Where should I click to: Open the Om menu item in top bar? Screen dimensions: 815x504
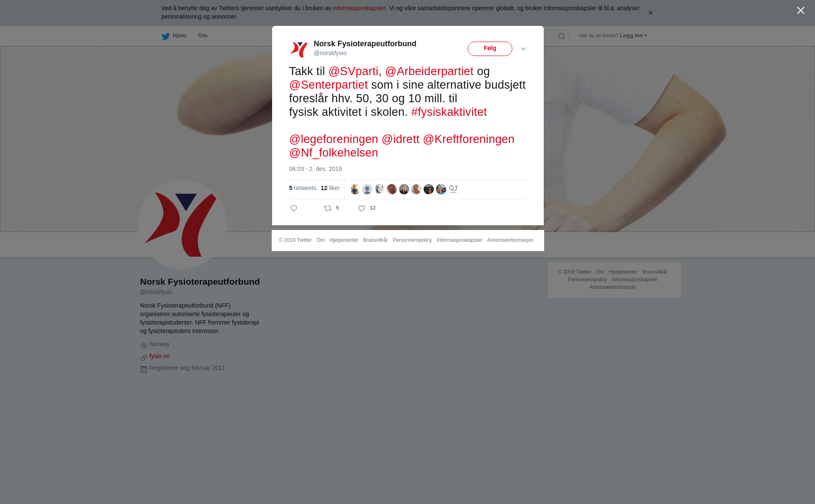(x=203, y=36)
